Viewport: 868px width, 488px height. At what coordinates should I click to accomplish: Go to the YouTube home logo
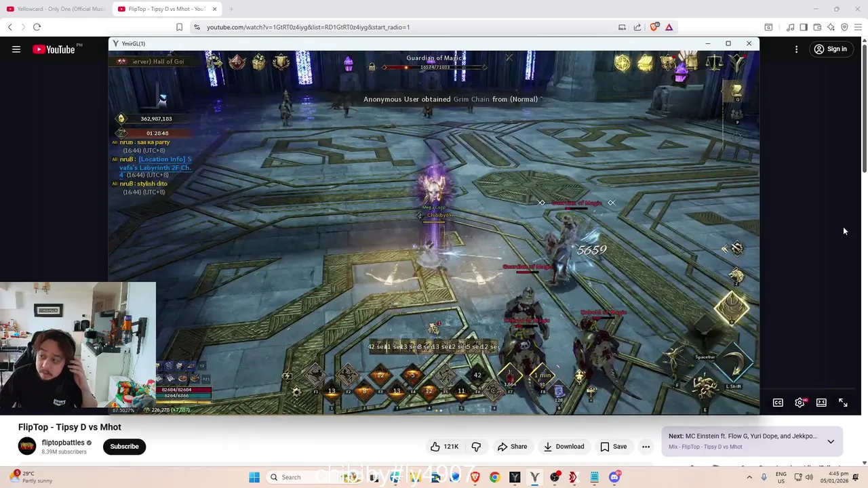[x=54, y=49]
